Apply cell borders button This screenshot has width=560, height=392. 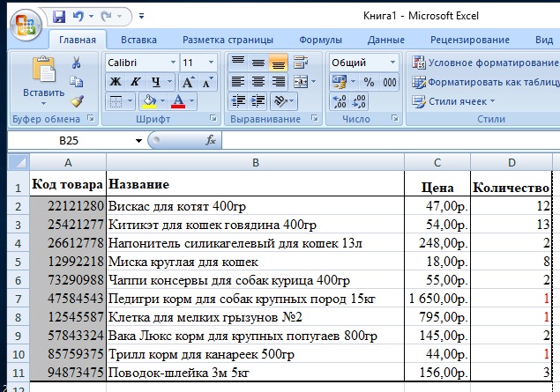click(116, 101)
